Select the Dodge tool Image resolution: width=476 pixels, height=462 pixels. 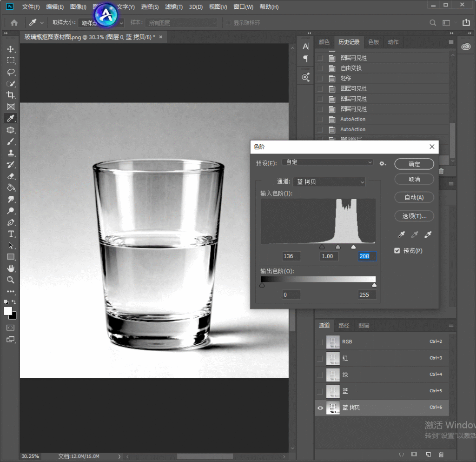click(x=11, y=211)
